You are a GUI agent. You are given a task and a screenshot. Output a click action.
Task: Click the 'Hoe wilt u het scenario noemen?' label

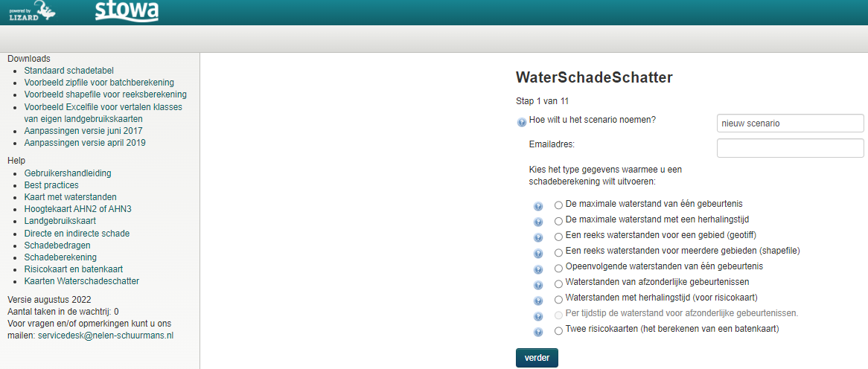pos(593,120)
